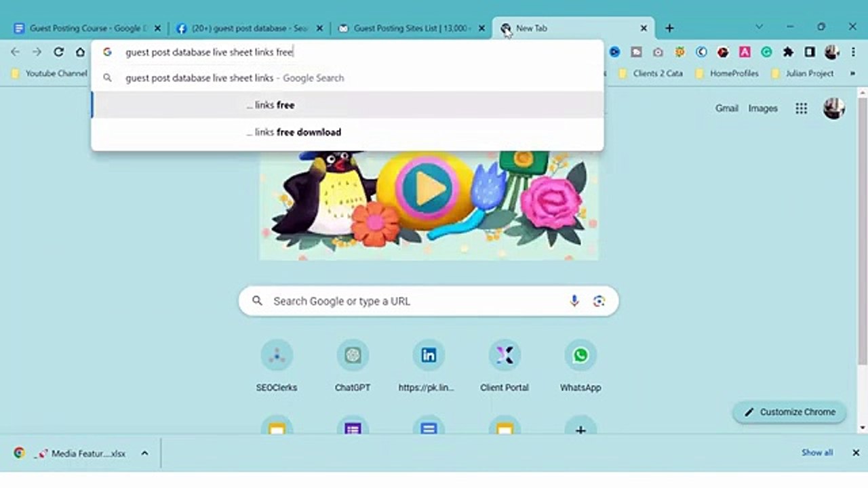The image size is (868, 488).
Task: Show more bookmarks via double chevron
Action: (852, 73)
